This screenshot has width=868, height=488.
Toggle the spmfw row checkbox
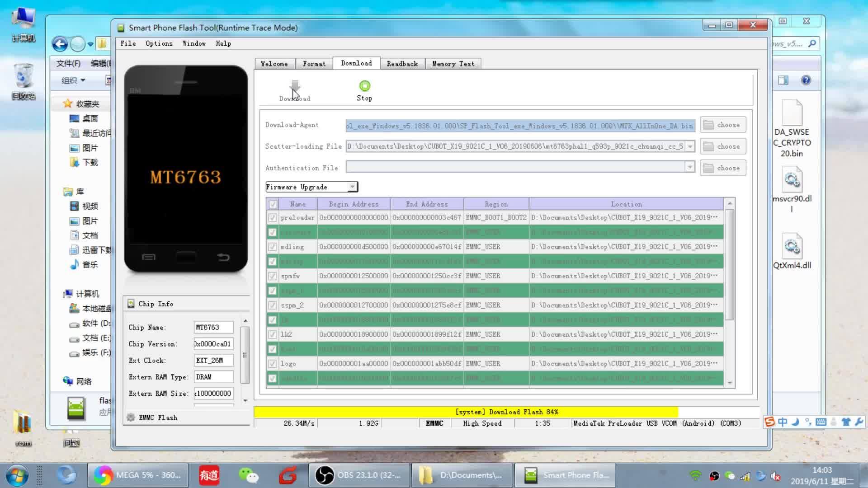tap(272, 276)
